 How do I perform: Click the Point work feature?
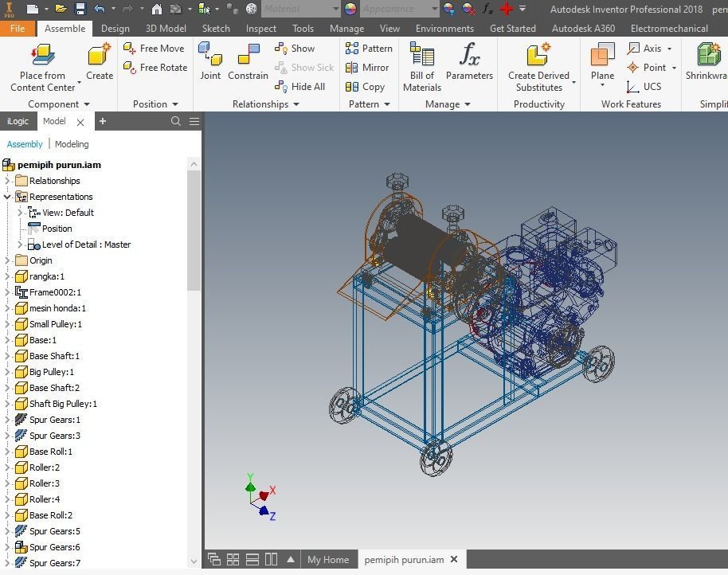point(646,67)
